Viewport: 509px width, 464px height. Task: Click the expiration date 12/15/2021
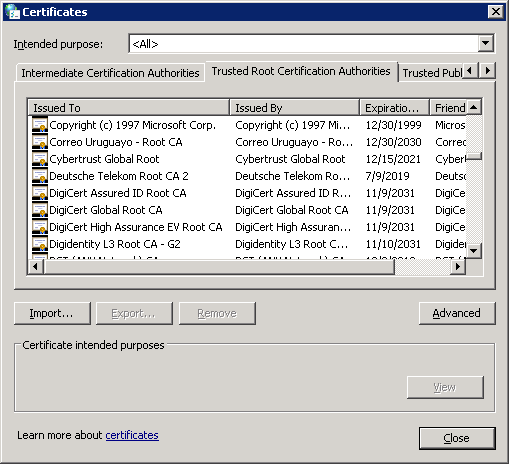coord(393,159)
